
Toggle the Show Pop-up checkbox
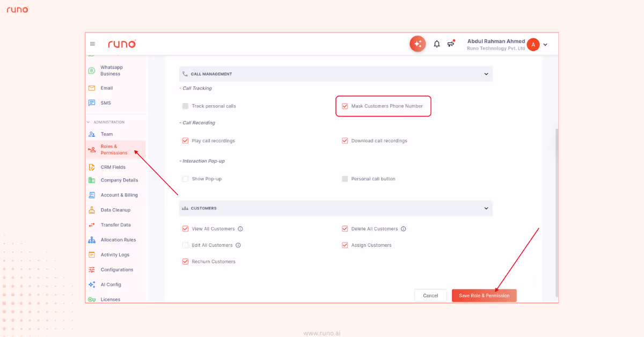(186, 179)
